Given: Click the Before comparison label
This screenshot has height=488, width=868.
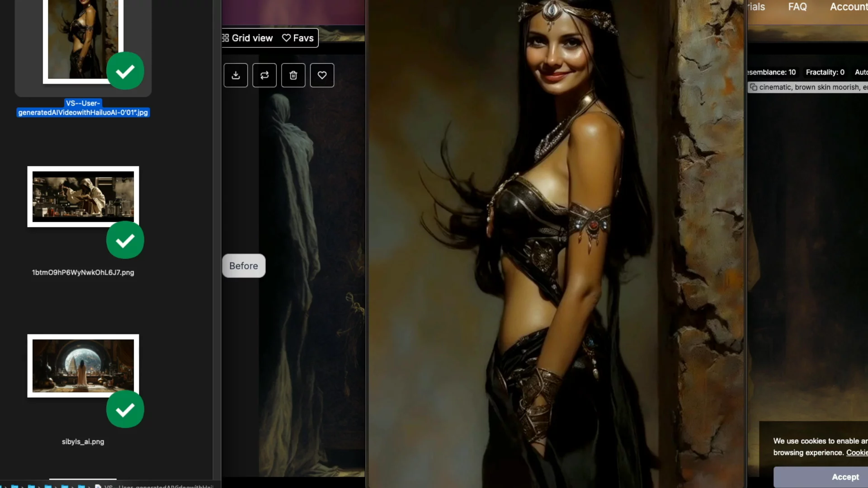Looking at the screenshot, I should point(244,266).
